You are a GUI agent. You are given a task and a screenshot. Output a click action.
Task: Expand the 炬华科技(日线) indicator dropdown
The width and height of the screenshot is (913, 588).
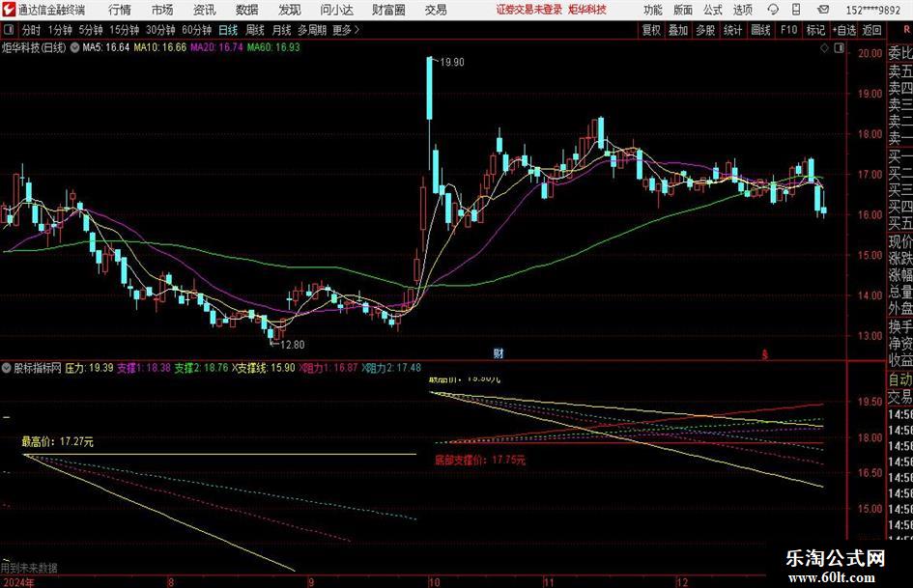tap(74, 47)
